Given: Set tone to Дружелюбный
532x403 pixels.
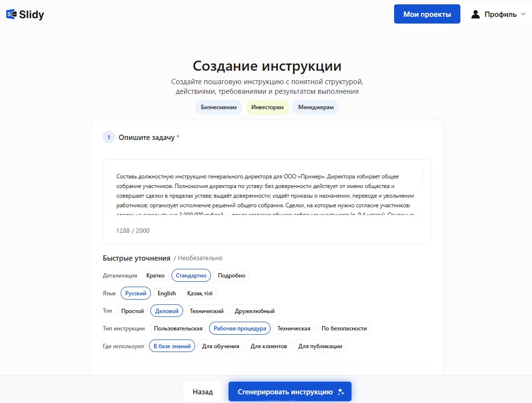Looking at the screenshot, I should point(254,311).
